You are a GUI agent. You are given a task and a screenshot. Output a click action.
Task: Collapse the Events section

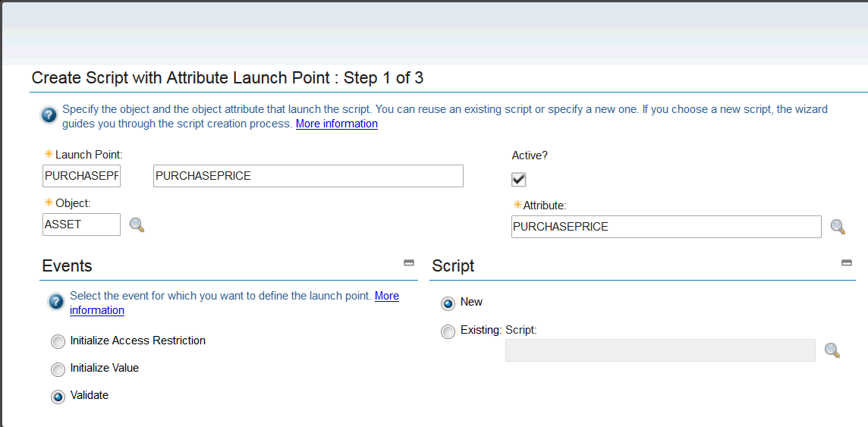click(409, 262)
